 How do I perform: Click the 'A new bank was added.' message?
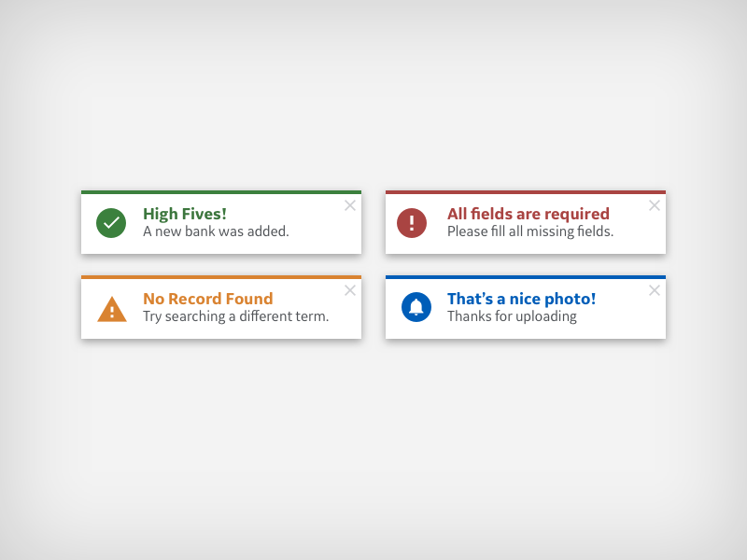point(216,231)
